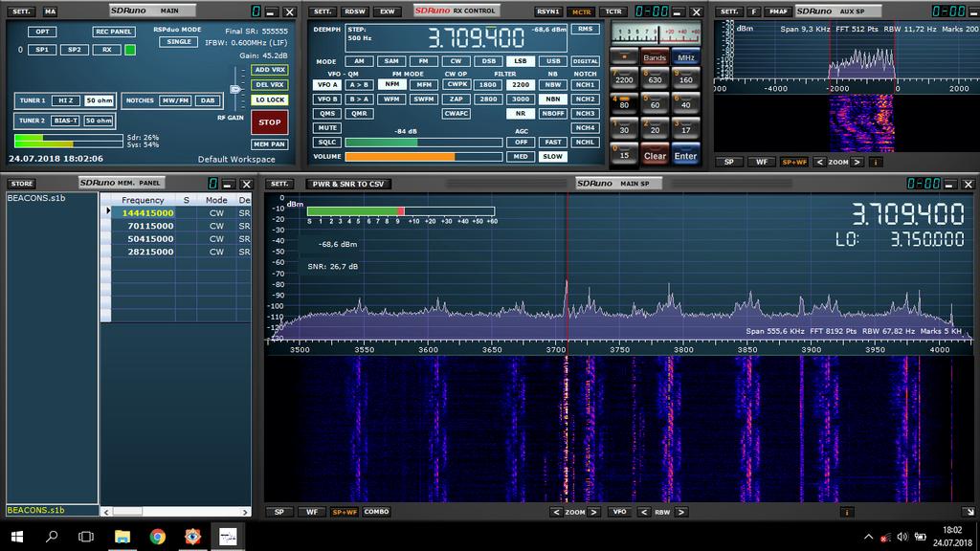Switch Main SP to SP view
980x551 pixels.
tap(278, 512)
